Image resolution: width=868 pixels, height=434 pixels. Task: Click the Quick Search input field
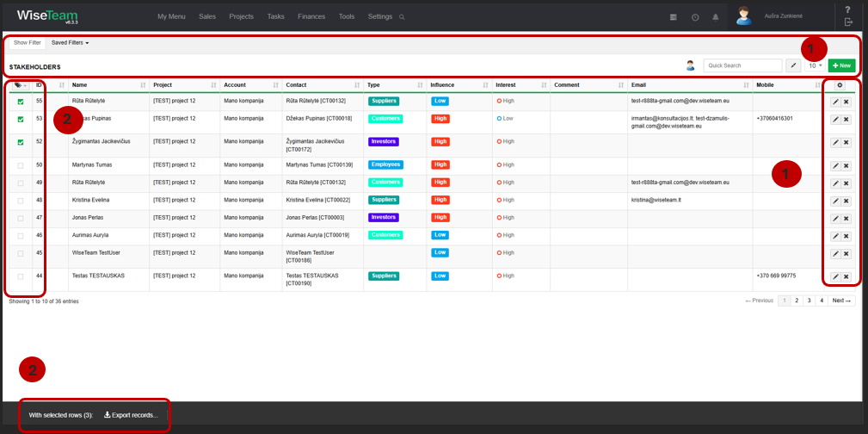[743, 65]
